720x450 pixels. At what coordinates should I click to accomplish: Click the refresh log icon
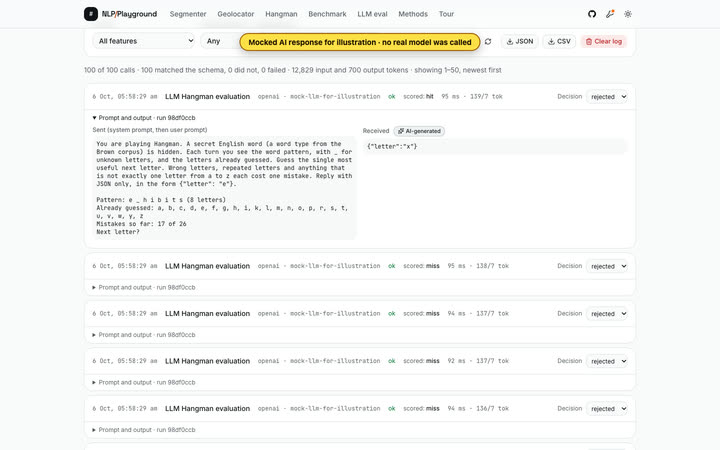(488, 41)
